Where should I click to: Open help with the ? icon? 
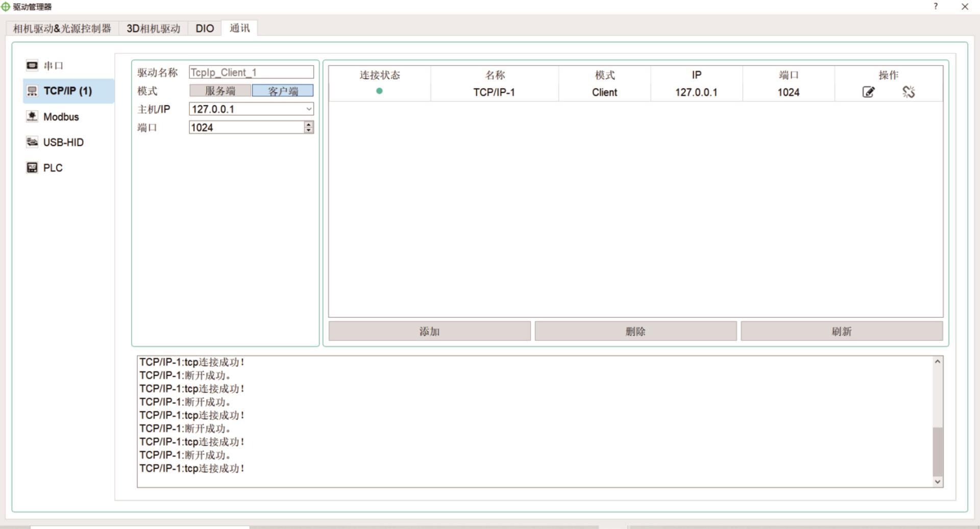pyautogui.click(x=936, y=7)
